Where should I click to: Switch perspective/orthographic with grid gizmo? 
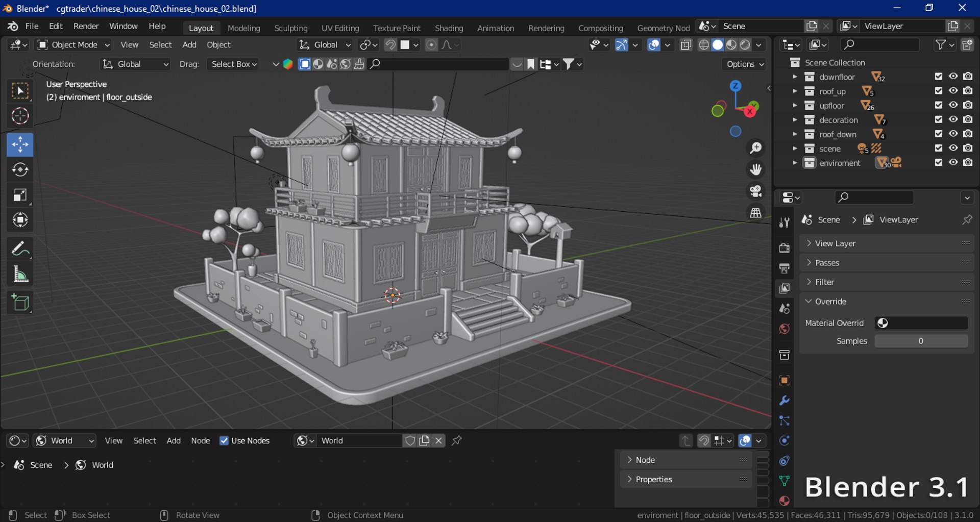coord(755,212)
